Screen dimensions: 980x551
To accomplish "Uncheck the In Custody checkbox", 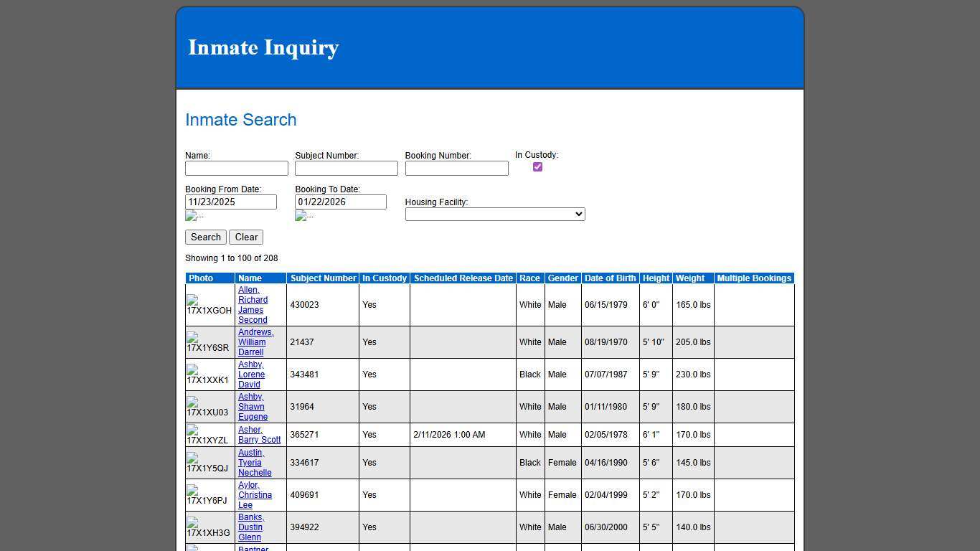I will coord(537,166).
